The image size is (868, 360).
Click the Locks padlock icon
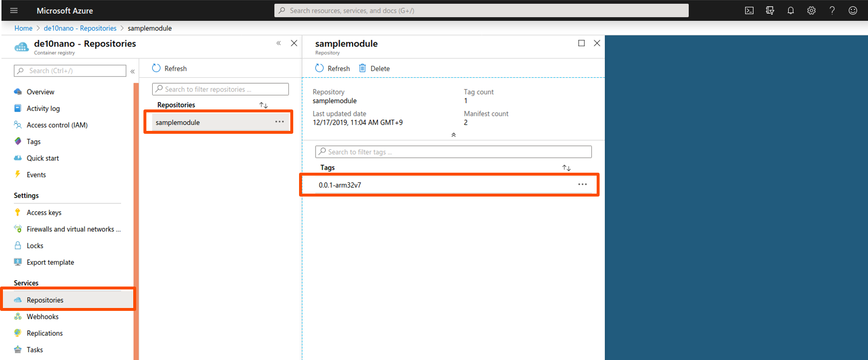18,245
